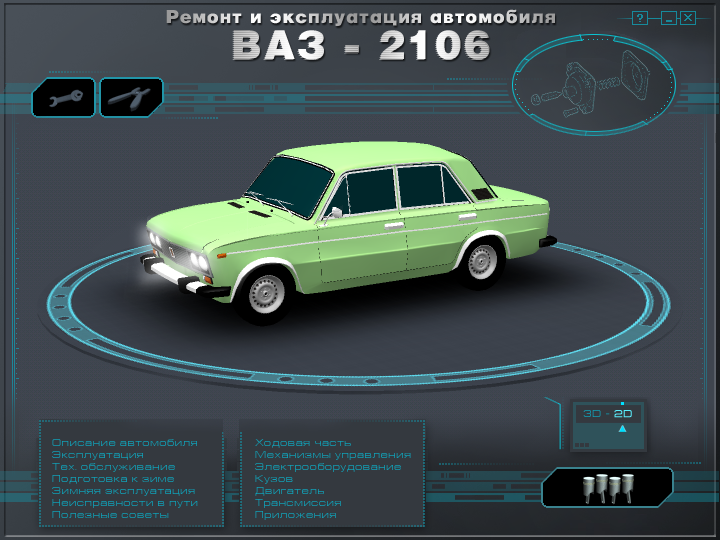The width and height of the screenshot is (720, 540).
Task: Click the car's rear wheel
Action: pyautogui.click(x=481, y=263)
